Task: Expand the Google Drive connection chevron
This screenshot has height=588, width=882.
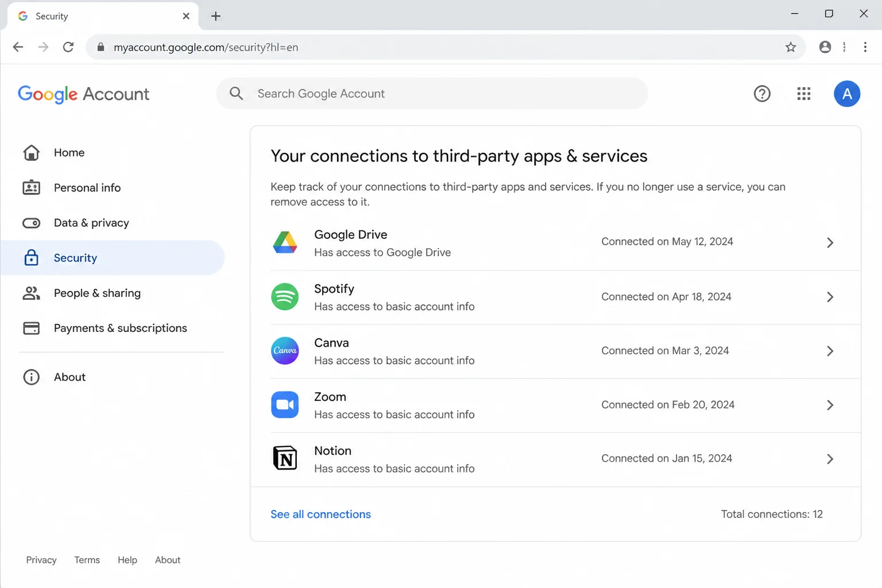Action: coord(830,242)
